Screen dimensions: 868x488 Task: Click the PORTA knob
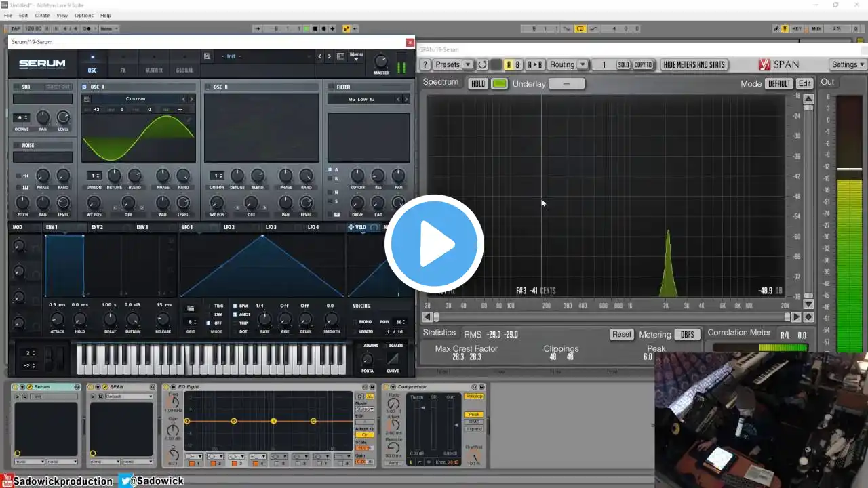367,359
